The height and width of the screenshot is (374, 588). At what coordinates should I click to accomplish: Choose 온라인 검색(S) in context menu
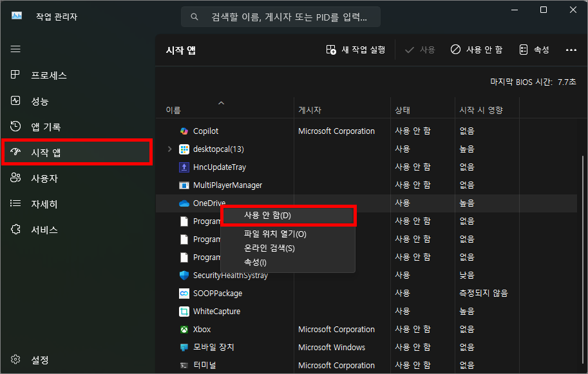coord(288,248)
